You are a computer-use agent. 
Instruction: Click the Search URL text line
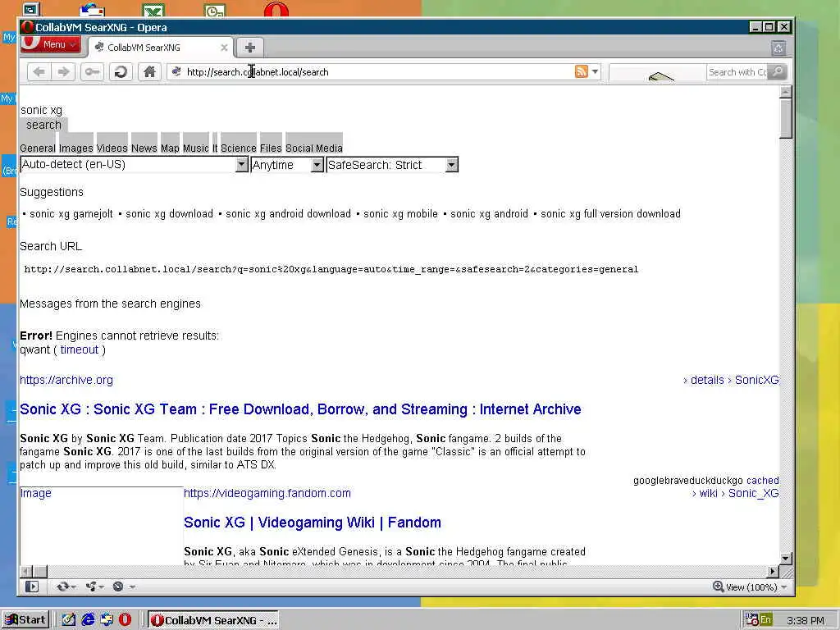pos(331,269)
